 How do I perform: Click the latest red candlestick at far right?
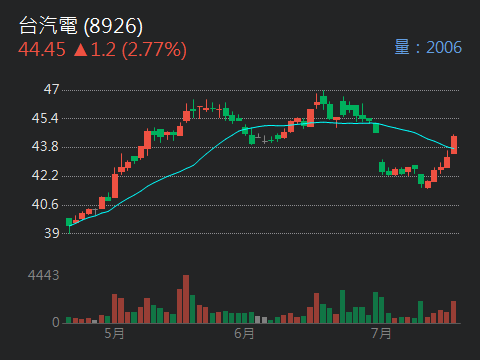point(454,145)
